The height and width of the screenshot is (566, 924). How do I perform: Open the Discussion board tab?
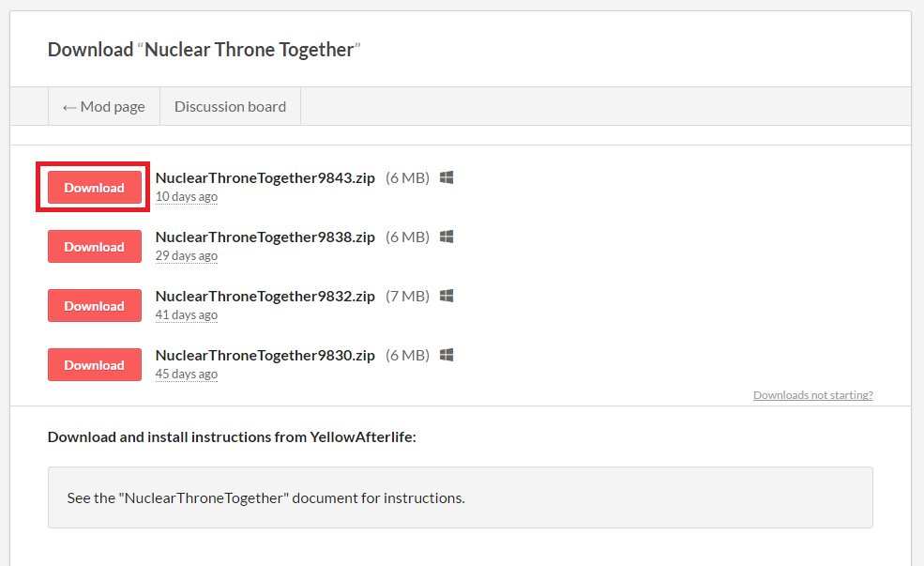tap(230, 107)
